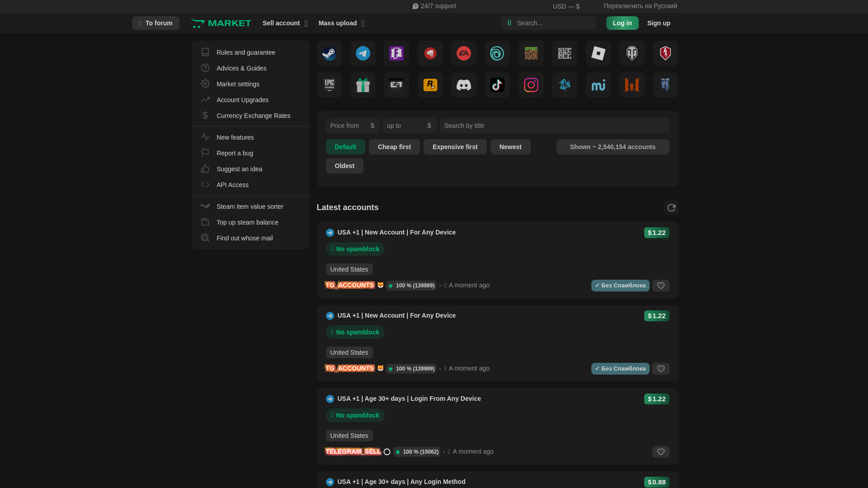
Task: Open the USD currency selector
Action: (566, 6)
